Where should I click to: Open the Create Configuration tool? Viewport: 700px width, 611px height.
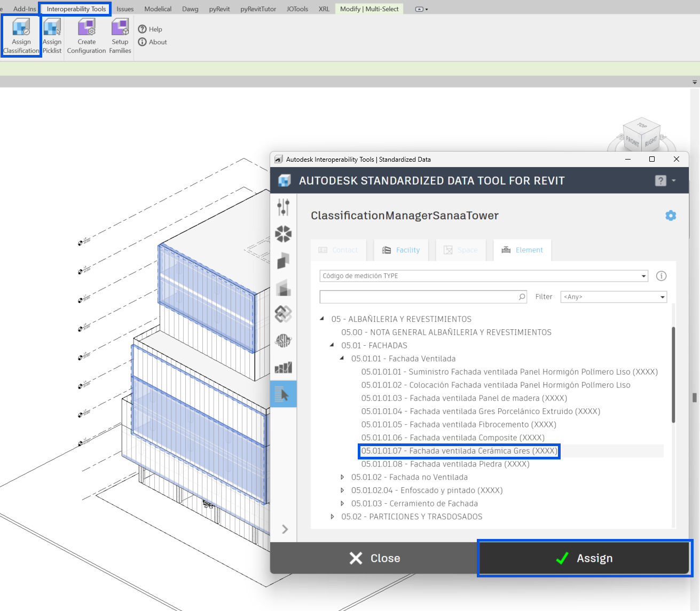click(86, 27)
